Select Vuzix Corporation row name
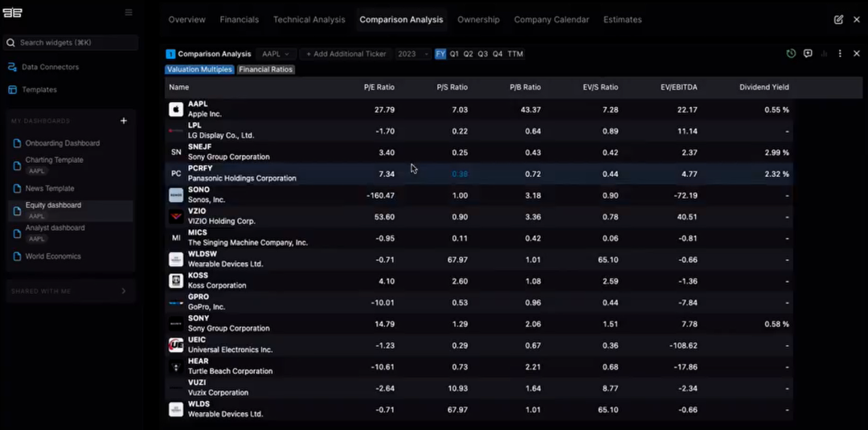The width and height of the screenshot is (868, 430). tap(218, 392)
